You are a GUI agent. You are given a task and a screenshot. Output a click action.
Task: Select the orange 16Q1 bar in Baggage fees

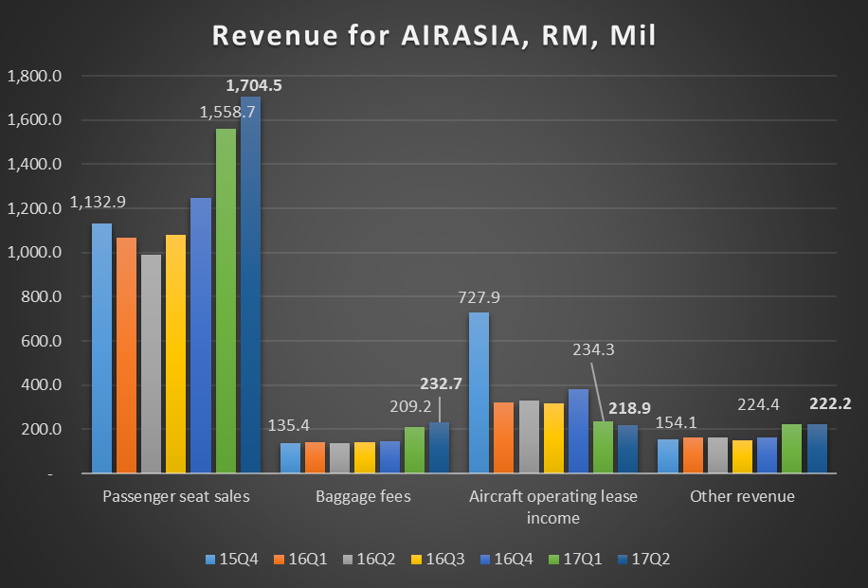315,457
